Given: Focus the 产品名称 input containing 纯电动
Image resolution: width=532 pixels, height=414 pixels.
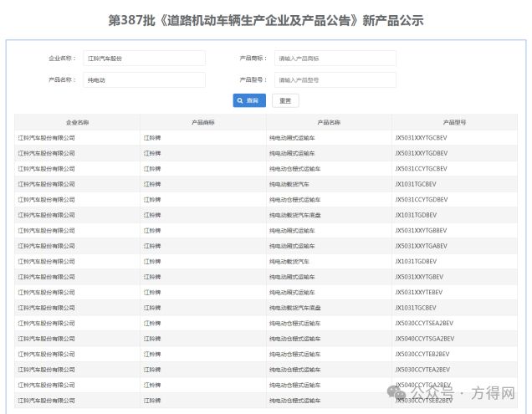Looking at the screenshot, I should click(144, 80).
